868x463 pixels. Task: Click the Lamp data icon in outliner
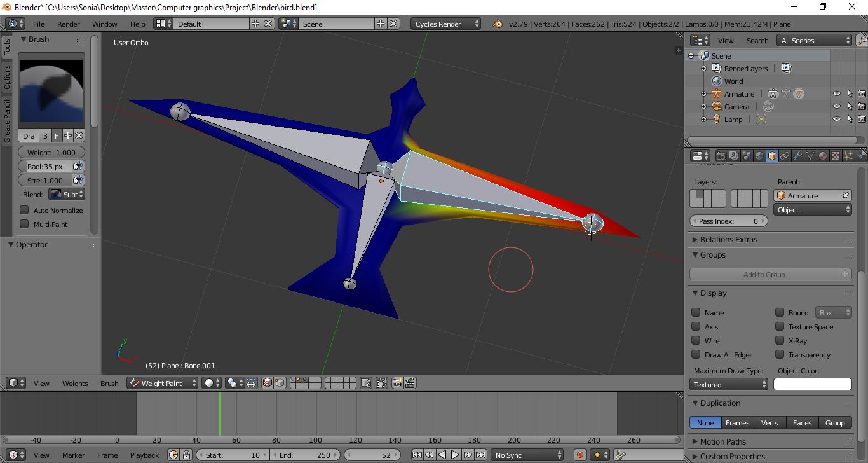[x=761, y=119]
